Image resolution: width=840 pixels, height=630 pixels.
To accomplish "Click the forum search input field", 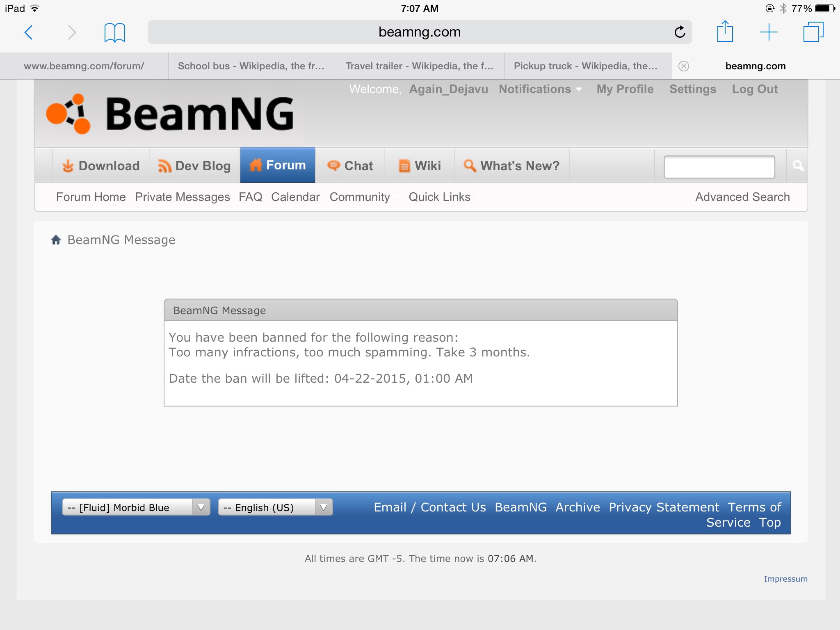I will (719, 167).
